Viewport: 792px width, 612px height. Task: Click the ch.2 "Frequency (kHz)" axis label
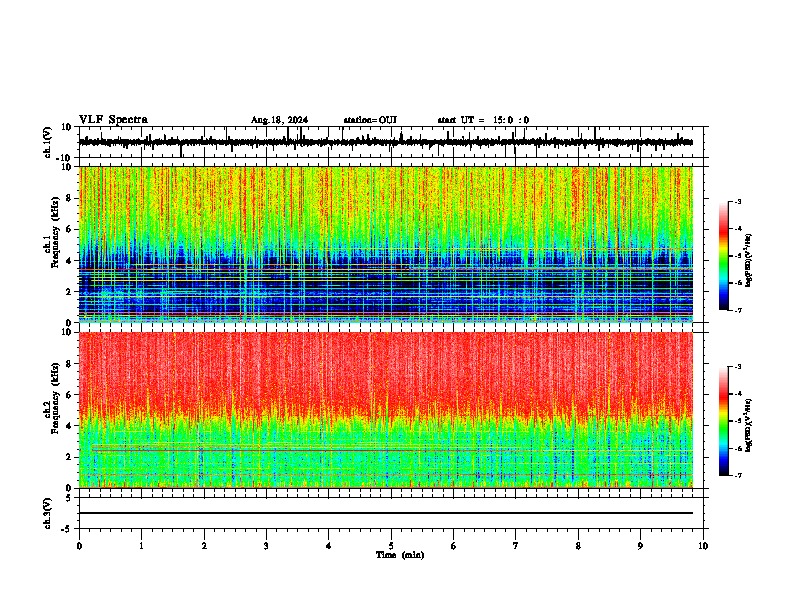click(55, 398)
